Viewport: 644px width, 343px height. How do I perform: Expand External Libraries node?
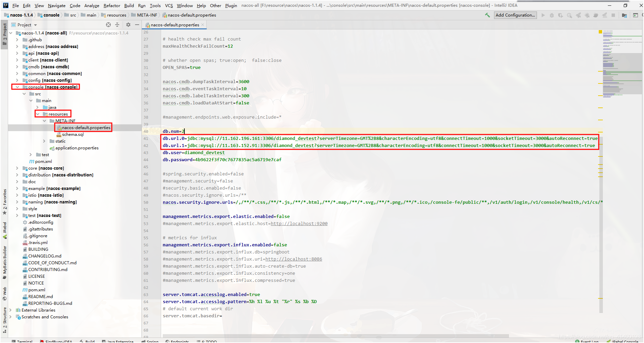(x=11, y=310)
